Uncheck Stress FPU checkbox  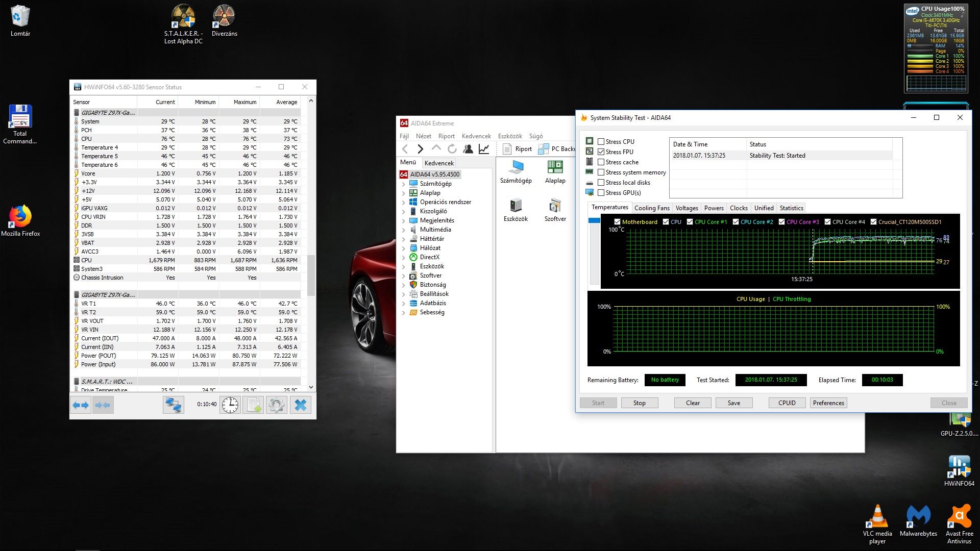601,152
